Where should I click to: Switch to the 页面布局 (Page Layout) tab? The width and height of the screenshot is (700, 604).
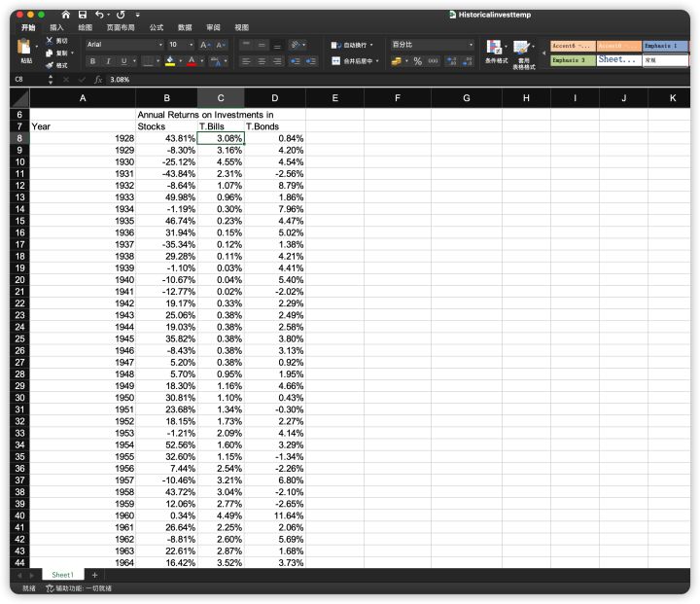pos(121,27)
